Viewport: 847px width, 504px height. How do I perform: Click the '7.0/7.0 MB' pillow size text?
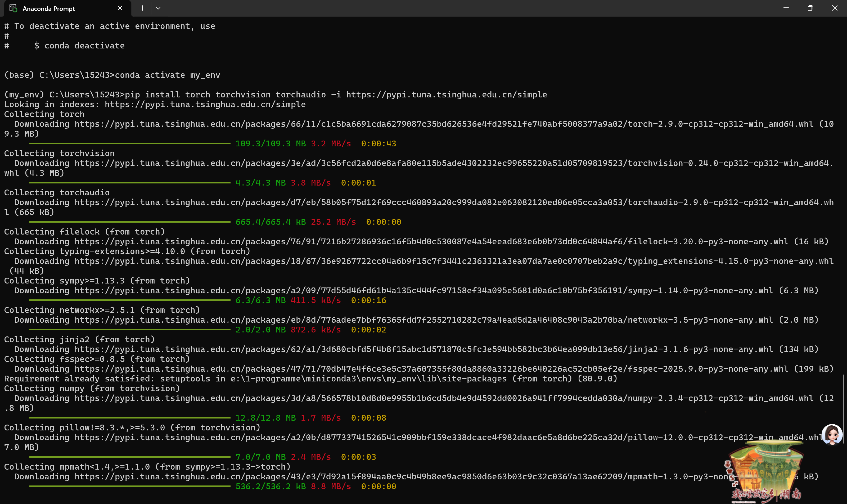[260, 457]
